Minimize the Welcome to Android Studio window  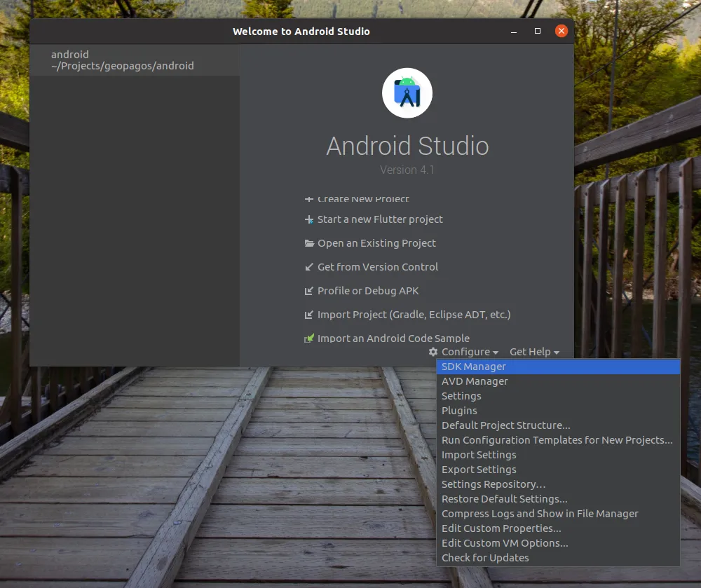(514, 32)
